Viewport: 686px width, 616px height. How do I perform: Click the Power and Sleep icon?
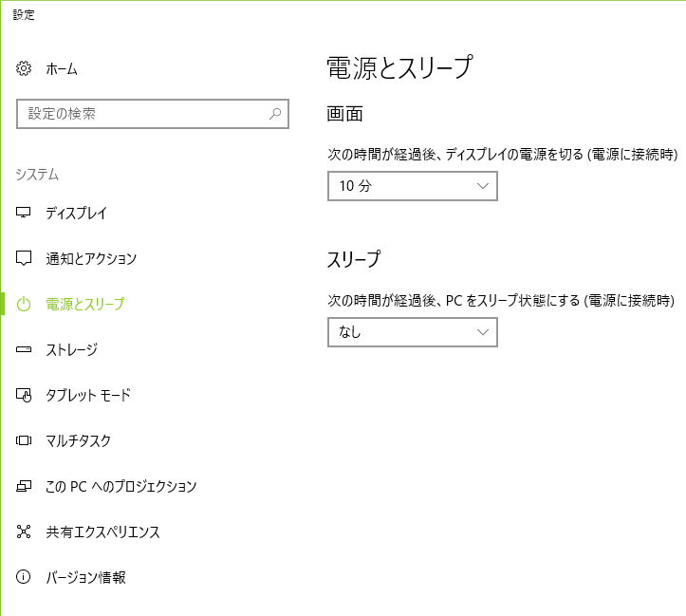24,304
